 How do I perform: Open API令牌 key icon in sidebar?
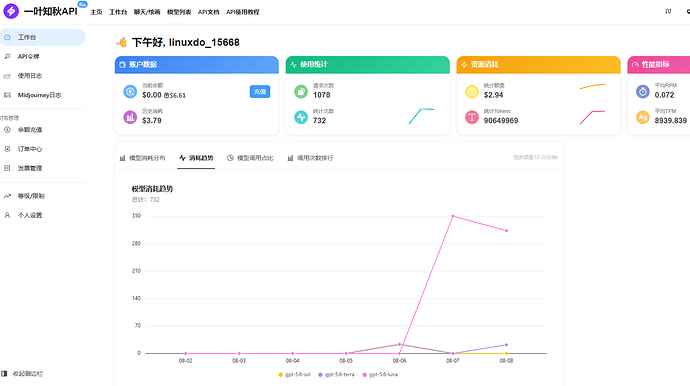click(7, 56)
